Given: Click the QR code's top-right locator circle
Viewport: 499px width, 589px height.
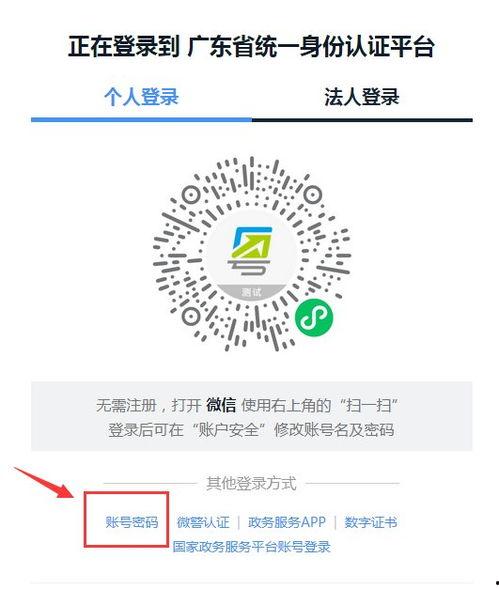Looking at the screenshot, I should [312, 195].
